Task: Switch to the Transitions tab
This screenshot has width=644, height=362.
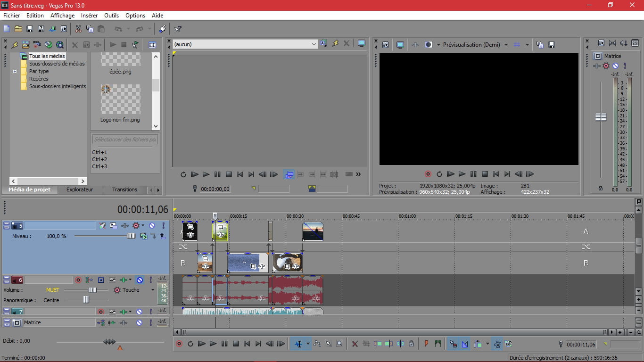Action: click(124, 189)
